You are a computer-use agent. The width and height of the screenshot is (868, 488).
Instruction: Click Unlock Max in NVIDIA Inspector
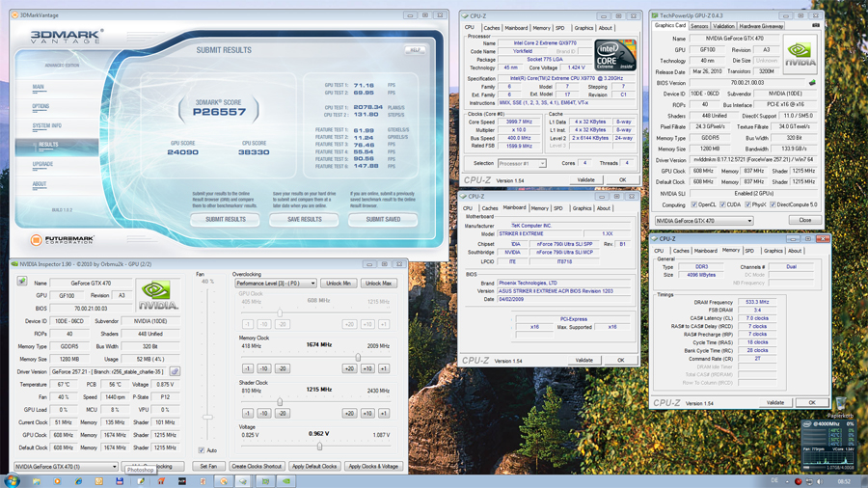tap(379, 284)
